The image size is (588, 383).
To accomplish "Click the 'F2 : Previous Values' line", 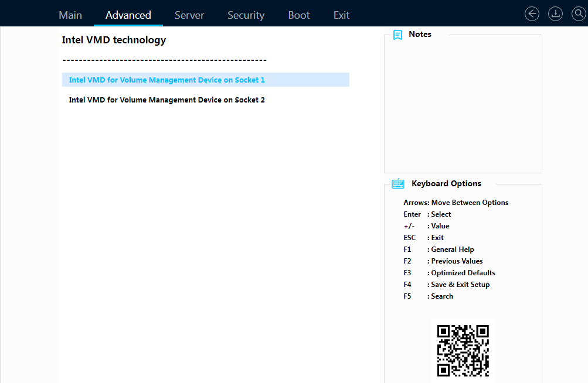I will [x=443, y=261].
